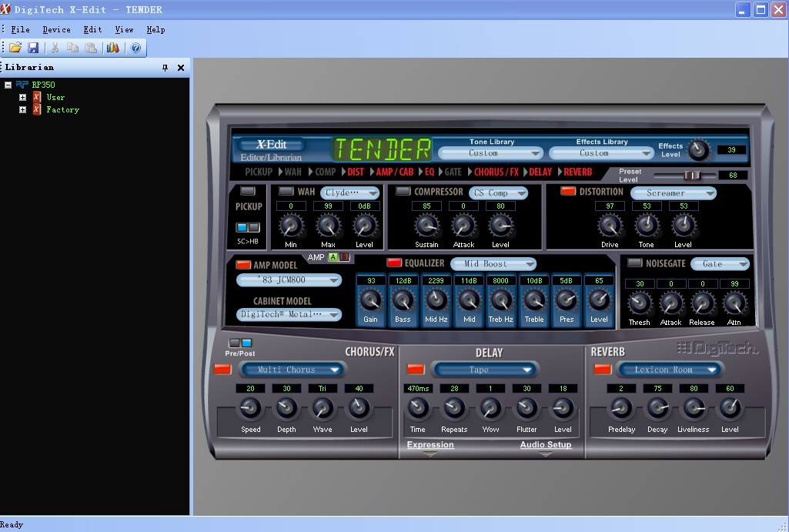789x532 pixels.
Task: Adjust the Equalizer Gain knob
Action: (371, 300)
